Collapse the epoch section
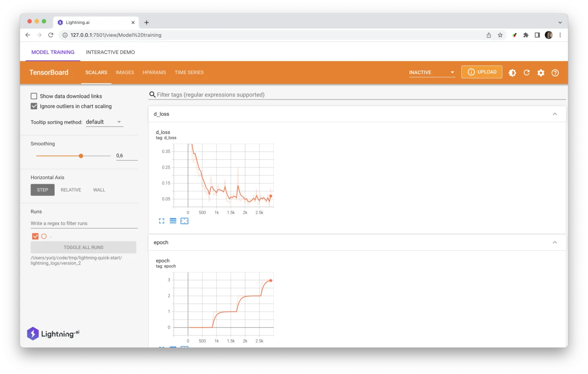This screenshot has width=588, height=374. click(555, 243)
